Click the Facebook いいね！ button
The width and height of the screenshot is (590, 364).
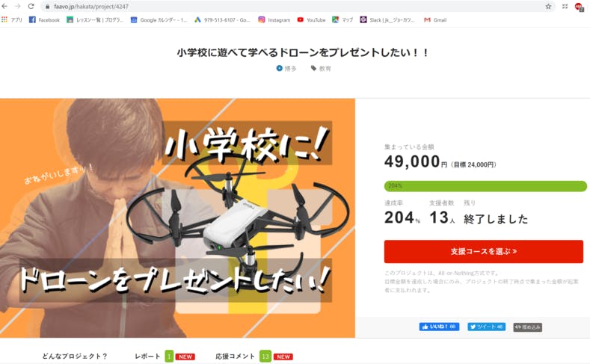[439, 327]
